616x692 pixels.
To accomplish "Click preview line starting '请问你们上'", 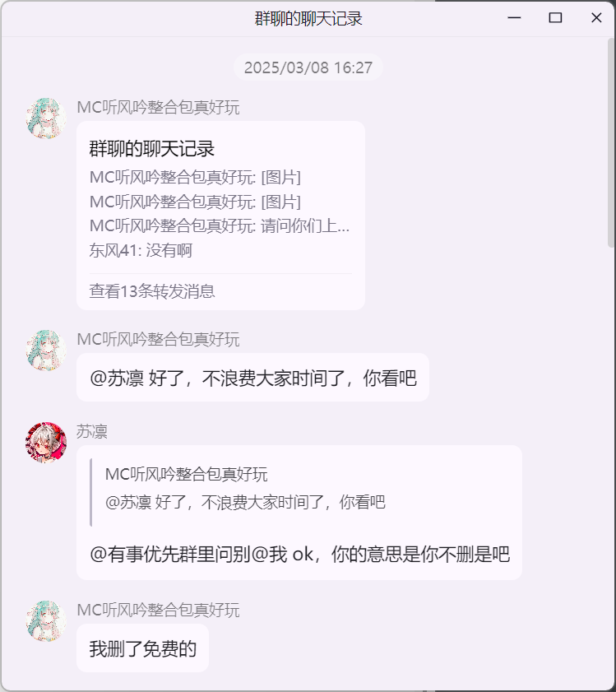I will click(x=220, y=226).
